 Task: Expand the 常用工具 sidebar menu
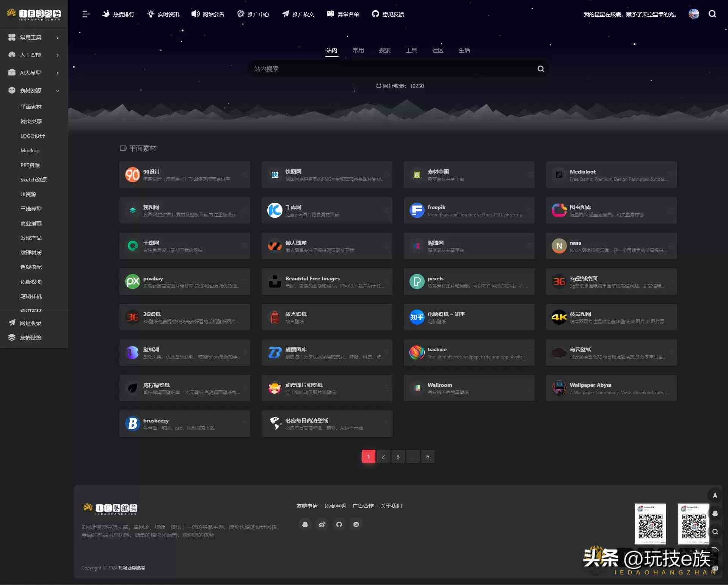pyautogui.click(x=34, y=38)
